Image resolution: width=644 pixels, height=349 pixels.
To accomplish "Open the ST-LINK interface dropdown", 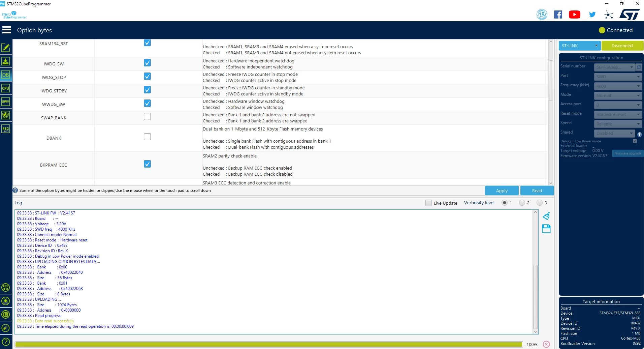I will tap(579, 46).
